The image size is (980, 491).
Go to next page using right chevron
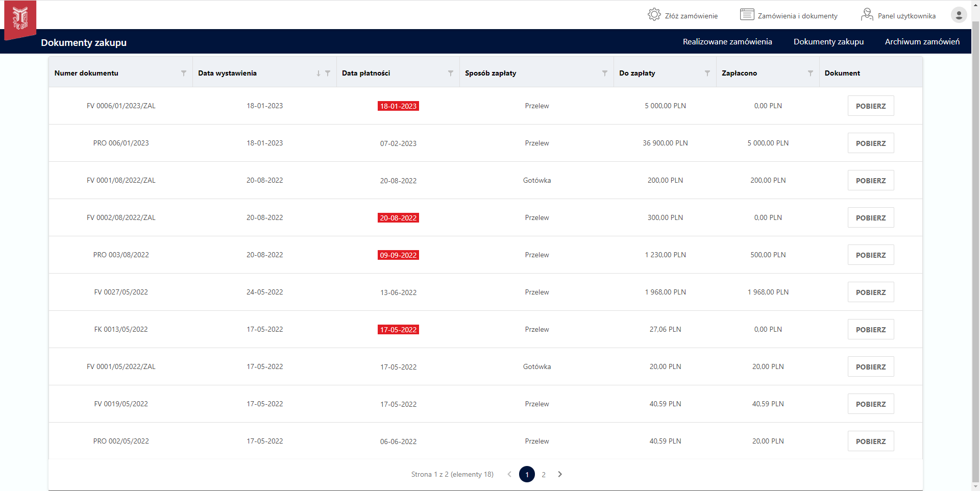click(560, 474)
